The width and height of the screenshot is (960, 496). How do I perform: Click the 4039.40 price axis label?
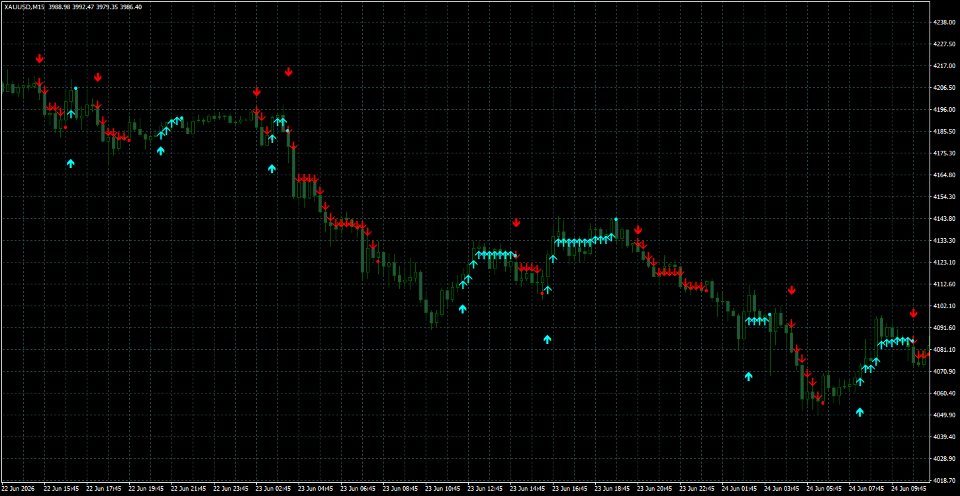943,437
